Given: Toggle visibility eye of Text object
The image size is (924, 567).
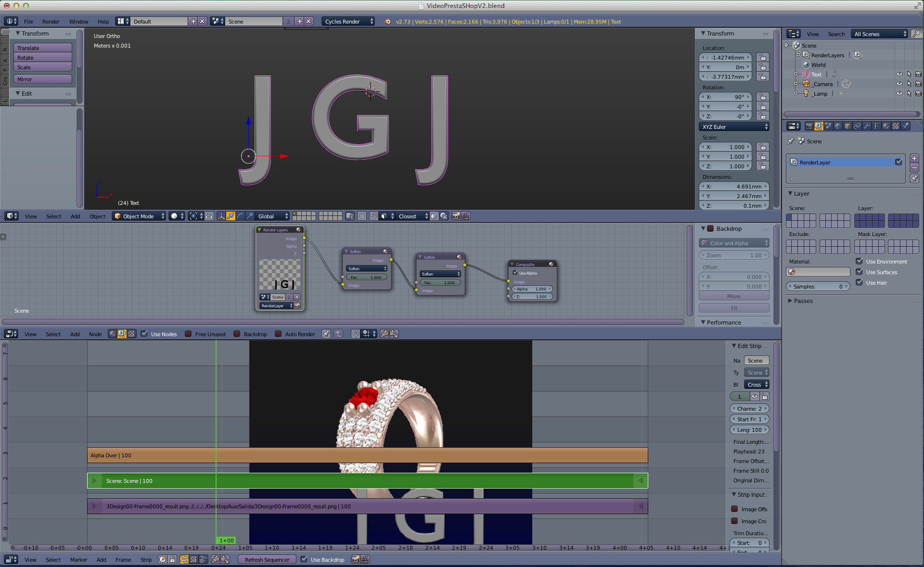Looking at the screenshot, I should point(899,74).
